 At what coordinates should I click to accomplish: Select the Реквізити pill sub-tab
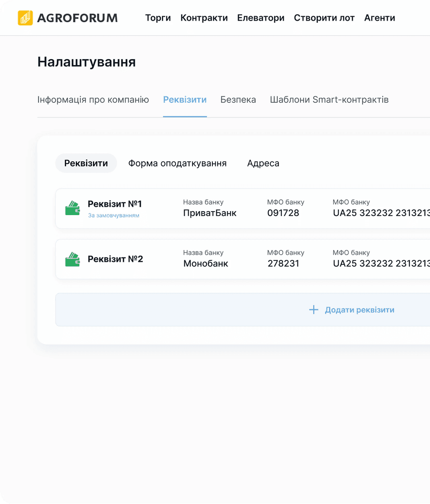[86, 163]
